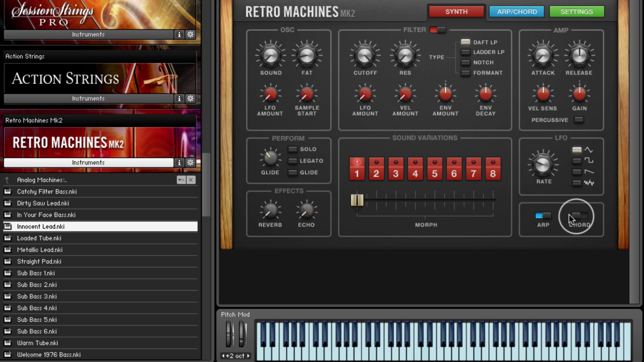Toggle the CHORD switch
Screen dimensions: 644x362
click(x=579, y=216)
